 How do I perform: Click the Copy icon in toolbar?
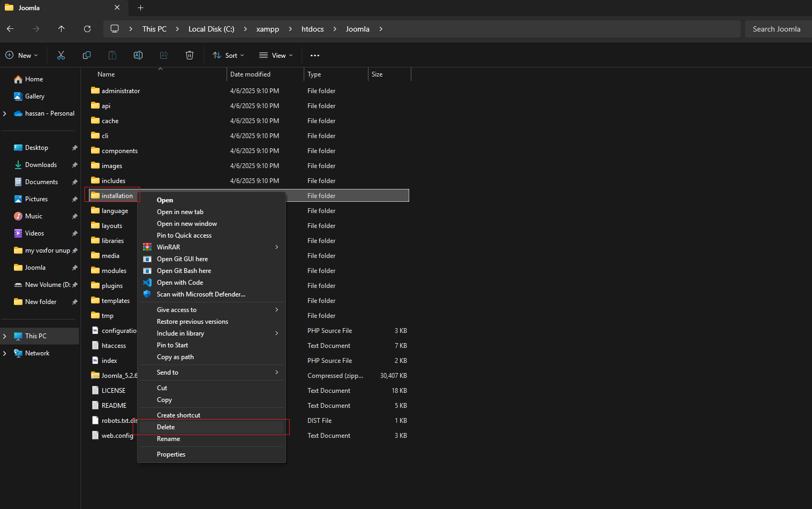tap(87, 55)
